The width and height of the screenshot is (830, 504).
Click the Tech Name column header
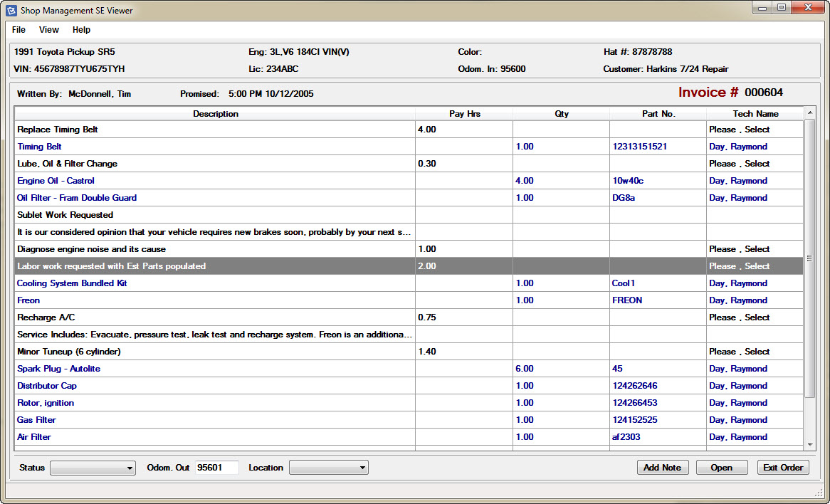point(755,114)
